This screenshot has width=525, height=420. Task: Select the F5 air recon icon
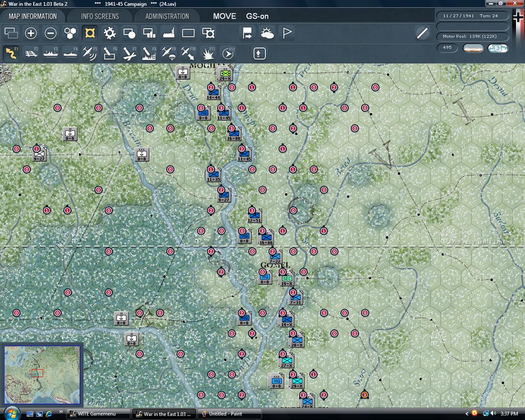tap(90, 53)
